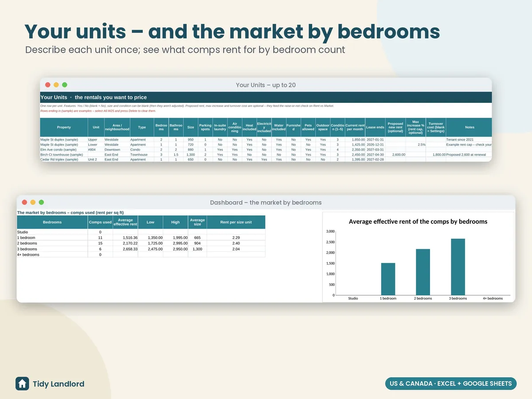Select the Air conditioning column header

(235, 127)
